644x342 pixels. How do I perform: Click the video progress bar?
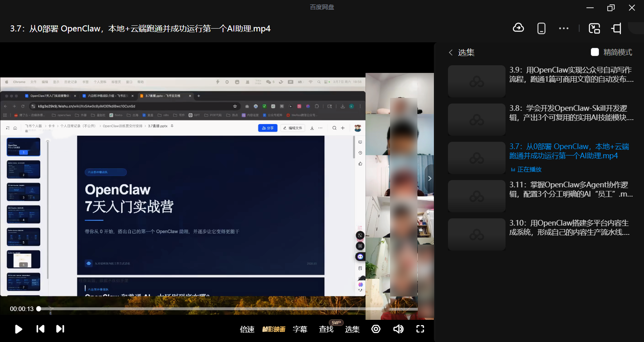(201, 309)
